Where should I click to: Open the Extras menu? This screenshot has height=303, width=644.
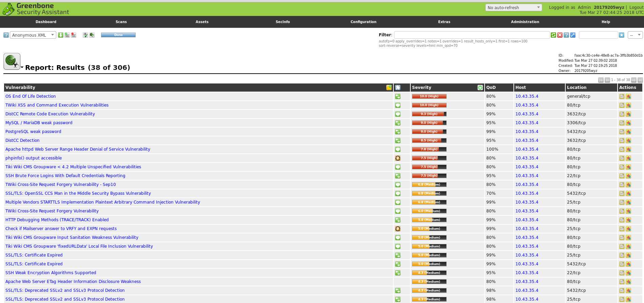(444, 22)
